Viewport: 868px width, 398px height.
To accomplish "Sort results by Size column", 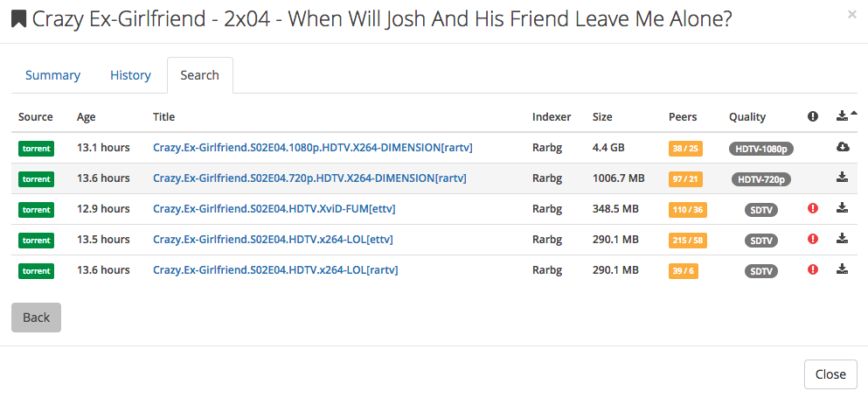I will tap(602, 116).
